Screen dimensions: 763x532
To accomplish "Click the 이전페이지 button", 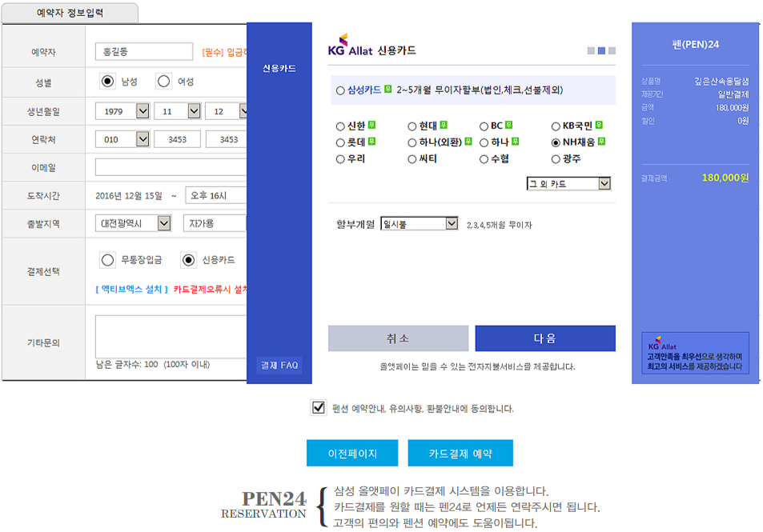I will click(352, 454).
